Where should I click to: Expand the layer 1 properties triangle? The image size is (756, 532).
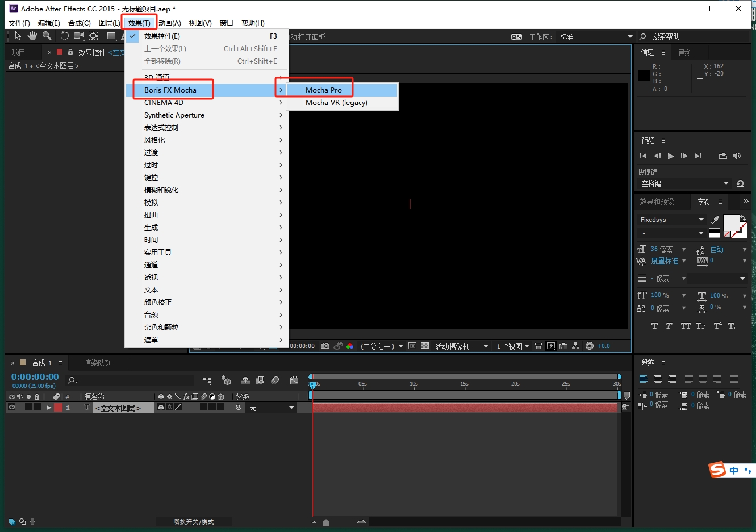tap(49, 408)
